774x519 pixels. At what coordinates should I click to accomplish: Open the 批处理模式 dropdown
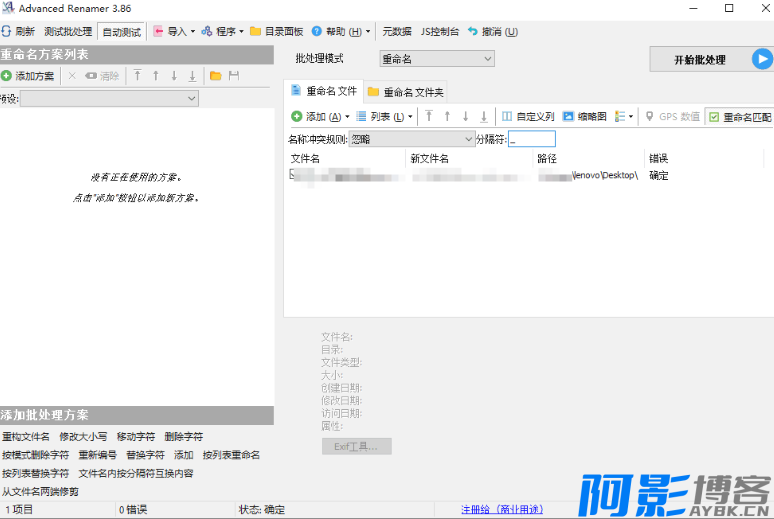(x=436, y=59)
